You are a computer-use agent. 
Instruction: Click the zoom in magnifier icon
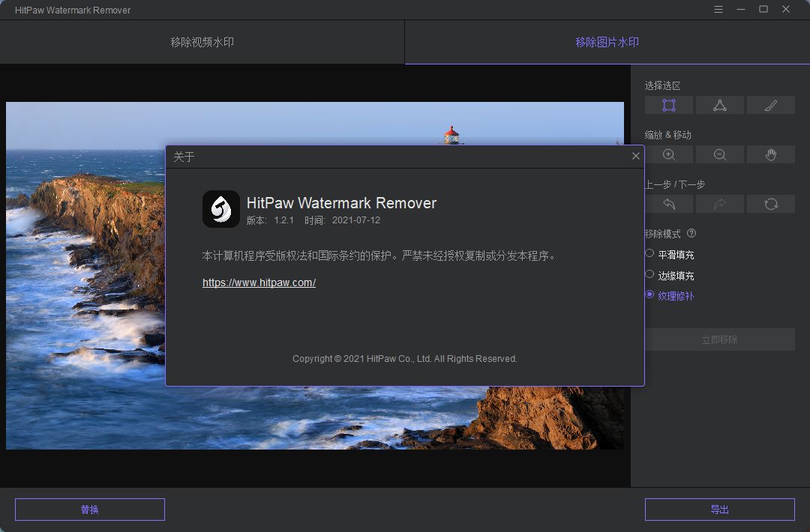668,155
